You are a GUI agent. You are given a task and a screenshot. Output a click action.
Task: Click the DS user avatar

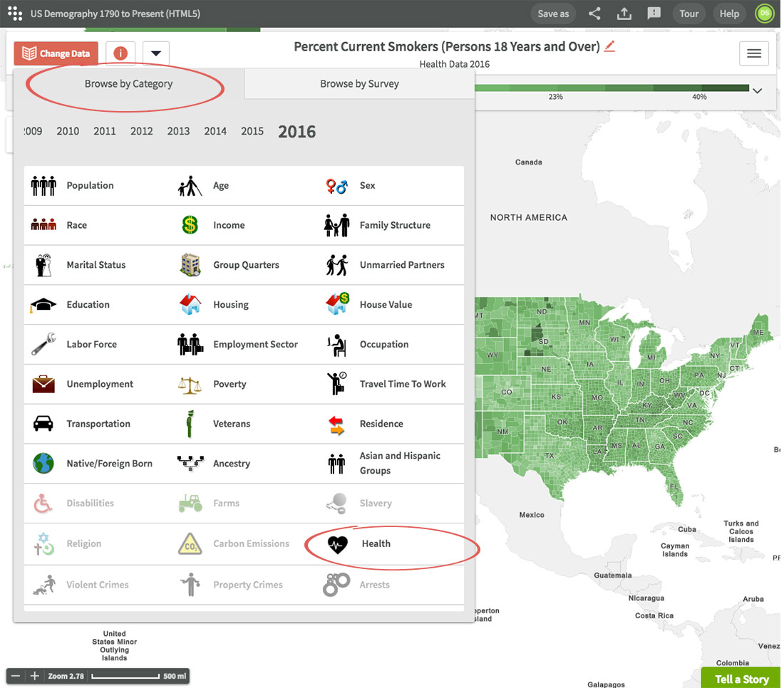(x=764, y=13)
